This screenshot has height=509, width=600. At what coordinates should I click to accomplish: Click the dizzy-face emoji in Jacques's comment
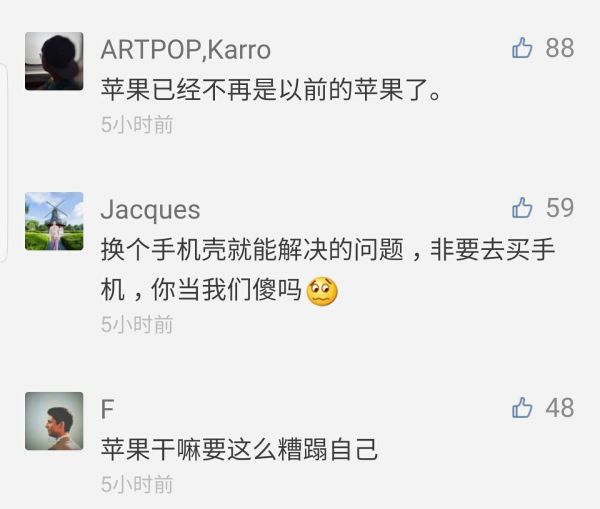[323, 291]
